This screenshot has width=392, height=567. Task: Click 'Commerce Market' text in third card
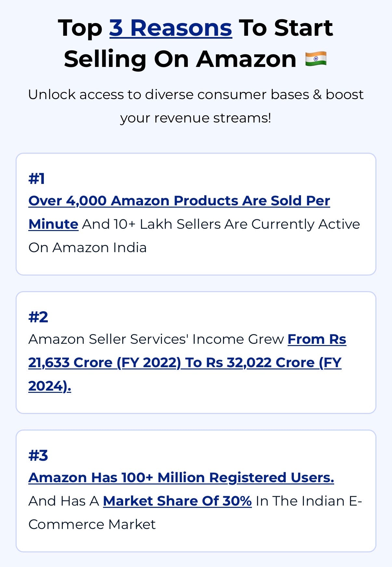[92, 524]
